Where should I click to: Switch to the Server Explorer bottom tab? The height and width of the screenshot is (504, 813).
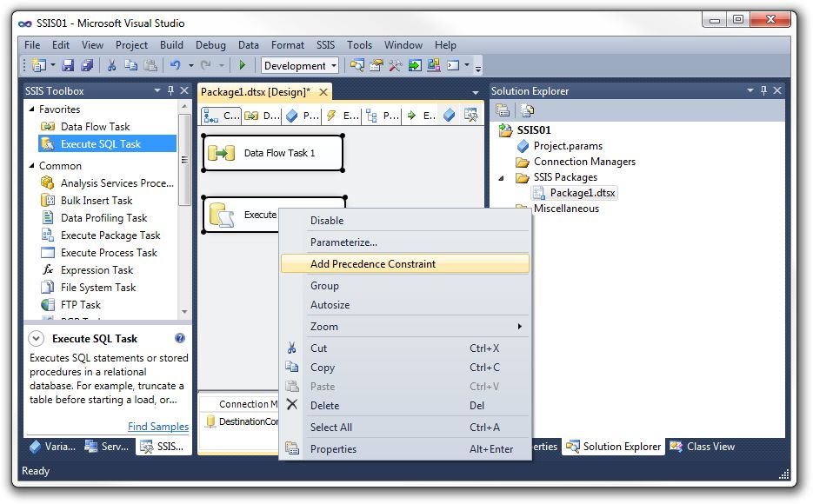pos(107,447)
